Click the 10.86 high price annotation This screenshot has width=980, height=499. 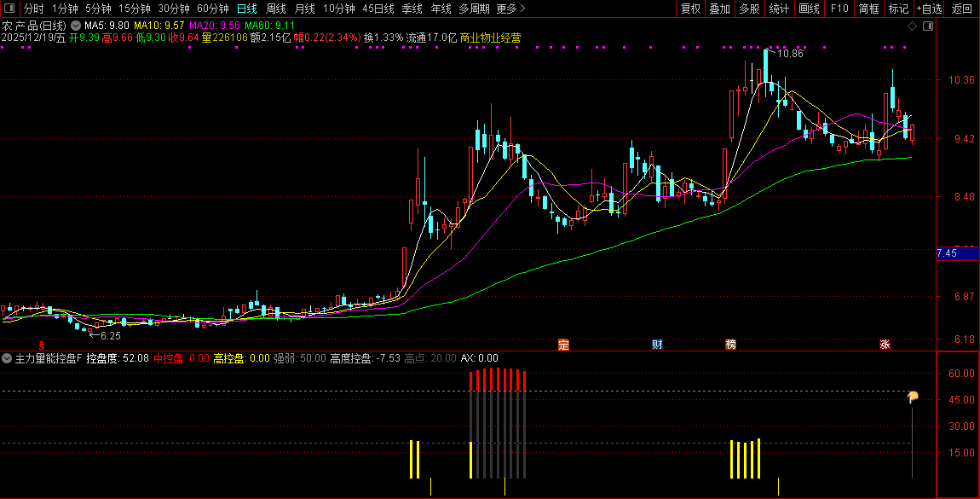tap(790, 54)
